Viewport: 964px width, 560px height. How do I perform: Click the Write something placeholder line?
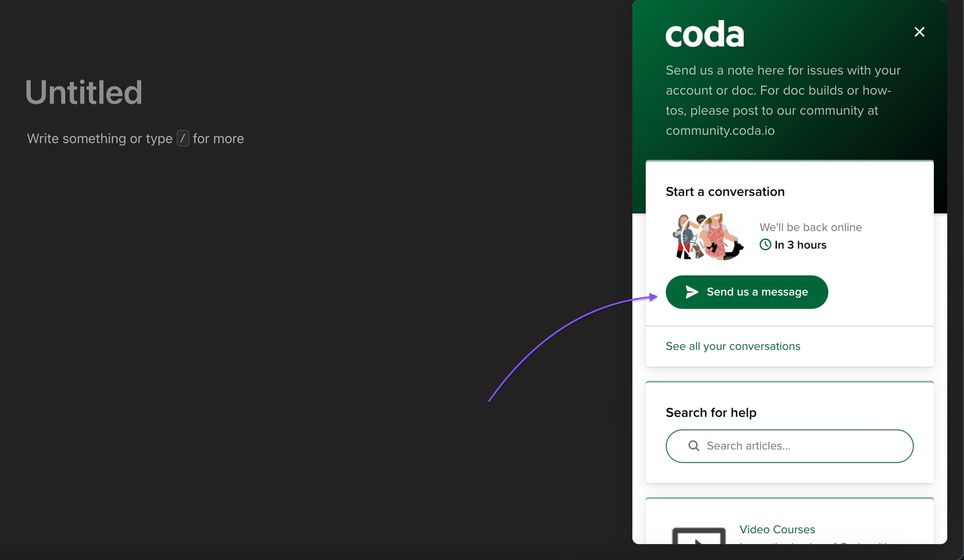[100, 138]
